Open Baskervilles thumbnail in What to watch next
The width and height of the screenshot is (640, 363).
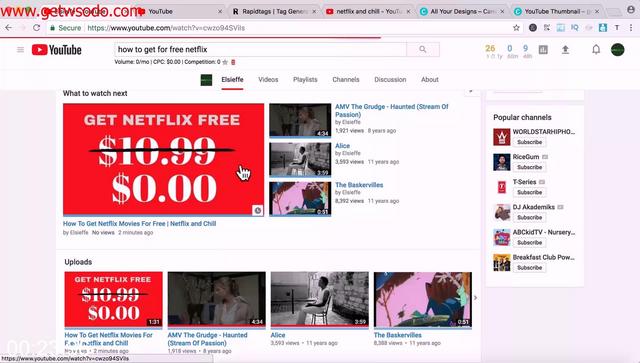[300, 198]
